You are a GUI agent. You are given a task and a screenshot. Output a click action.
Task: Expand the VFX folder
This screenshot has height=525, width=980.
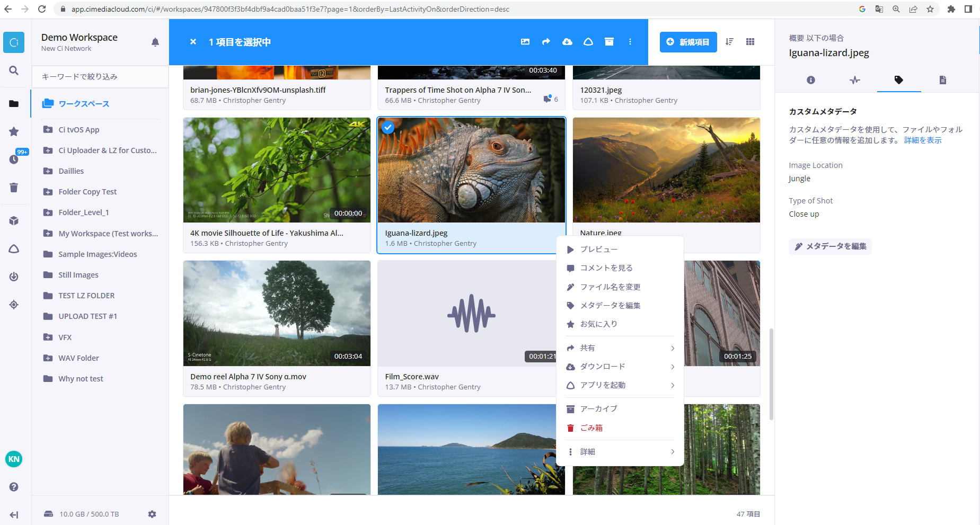click(48, 337)
